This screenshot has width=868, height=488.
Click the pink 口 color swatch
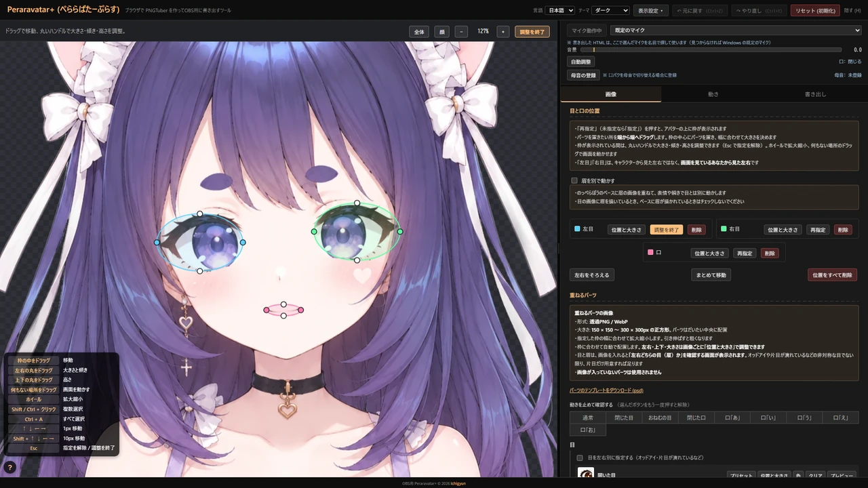pos(651,252)
